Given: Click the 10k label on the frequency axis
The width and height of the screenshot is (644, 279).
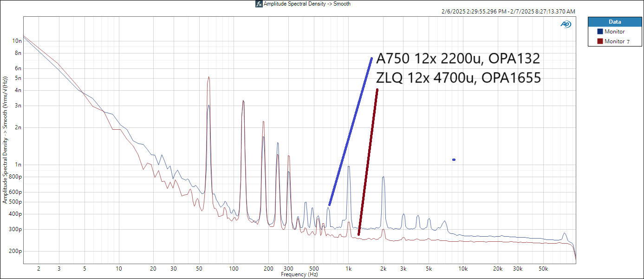Looking at the screenshot, I should (463, 269).
